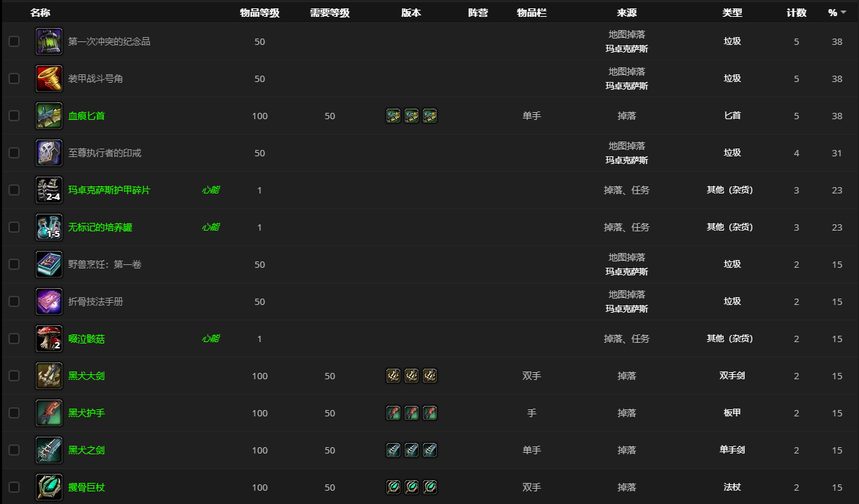Image resolution: width=859 pixels, height=504 pixels.
Task: Click first version icon in 撰骨巨杖 row
Action: (393, 487)
